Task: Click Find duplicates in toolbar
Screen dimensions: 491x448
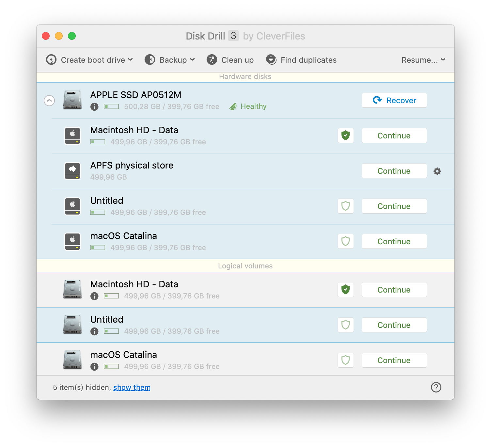Action: tap(301, 60)
